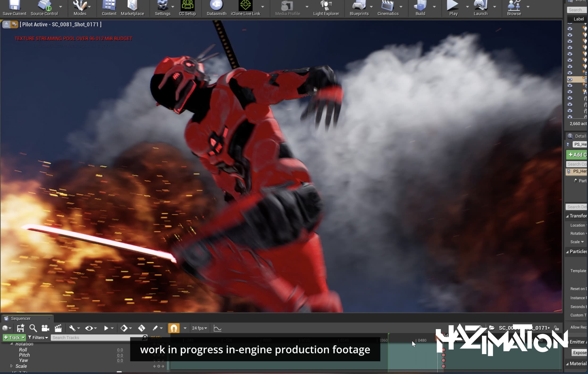Click the Sequencer auto-key icon
Image resolution: width=588 pixels, height=374 pixels.
(x=141, y=328)
